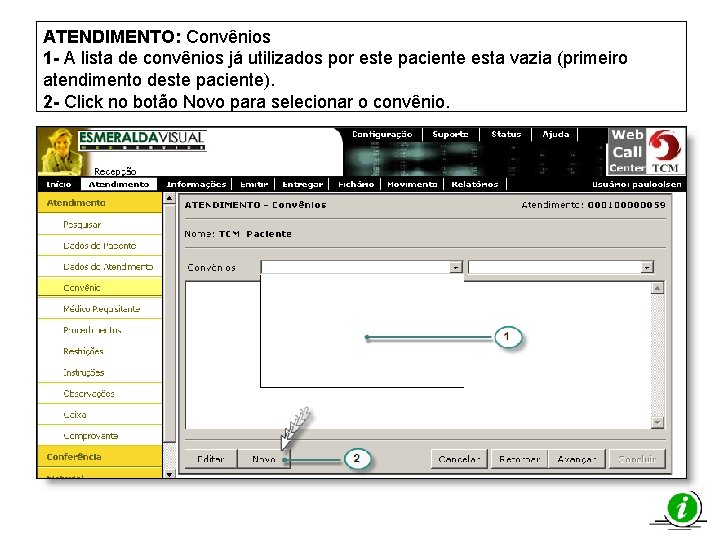Select Dados do Atendimento in sidebar
This screenshot has width=720, height=540.
[x=100, y=267]
